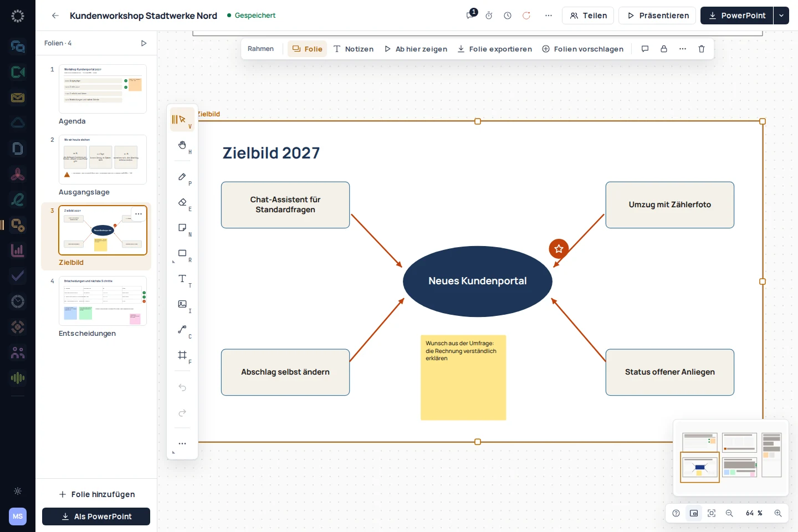Select the image insert tool

pos(182,304)
